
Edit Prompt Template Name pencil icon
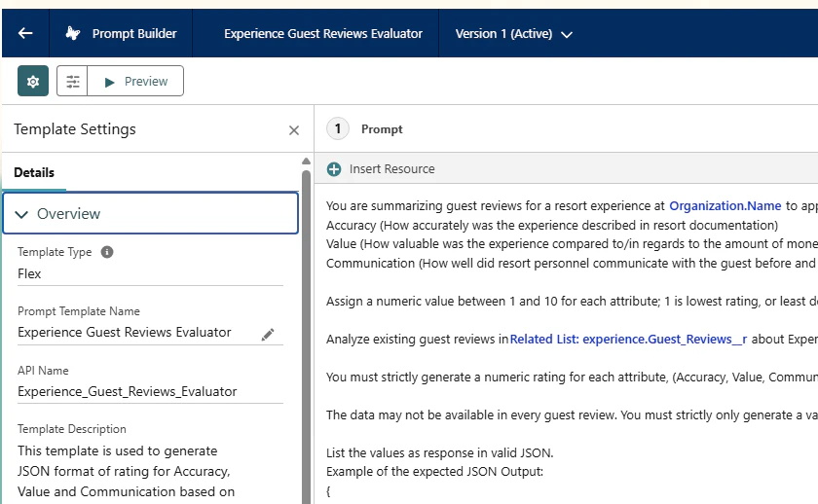[268, 334]
